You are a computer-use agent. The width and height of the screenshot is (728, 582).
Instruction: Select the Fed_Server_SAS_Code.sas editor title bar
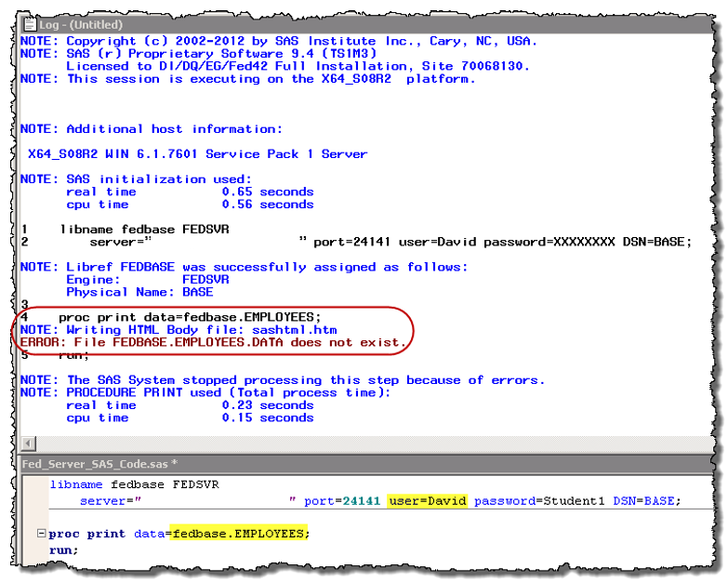(93, 463)
